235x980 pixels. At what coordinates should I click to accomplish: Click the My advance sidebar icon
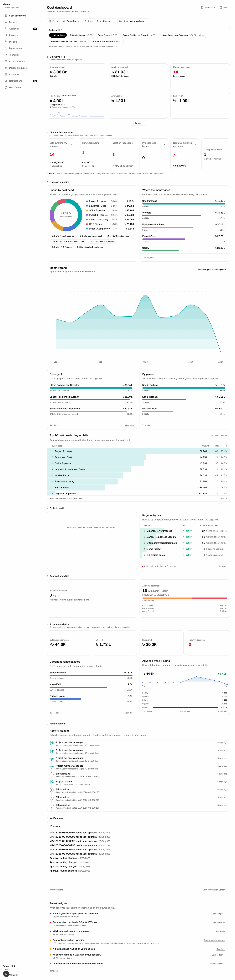(6, 48)
